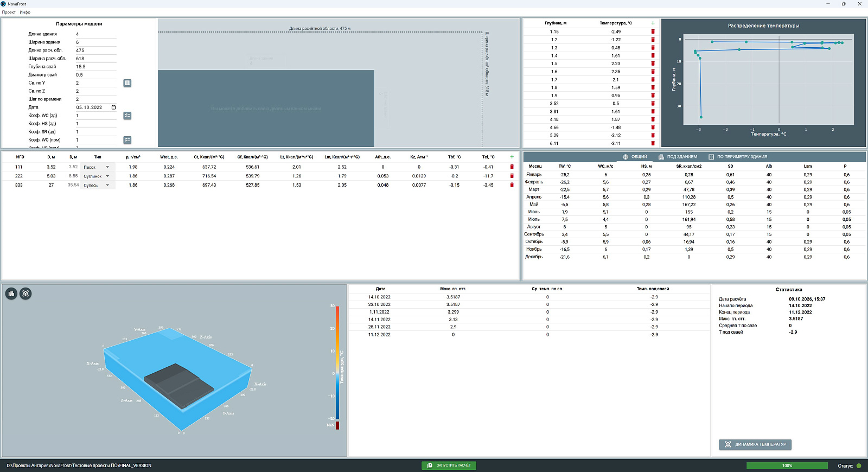Delete depth row 1.5 with trash icon
The width and height of the screenshot is (868, 472).
click(x=653, y=63)
